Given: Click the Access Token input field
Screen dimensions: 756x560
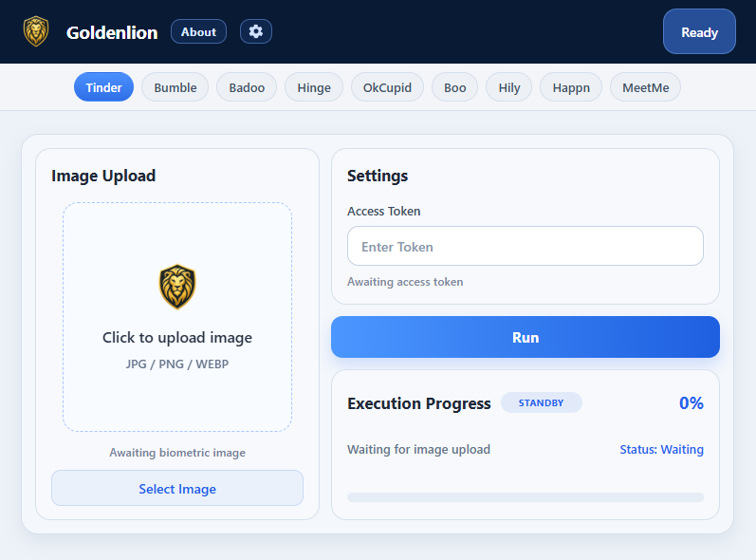Looking at the screenshot, I should tap(526, 246).
